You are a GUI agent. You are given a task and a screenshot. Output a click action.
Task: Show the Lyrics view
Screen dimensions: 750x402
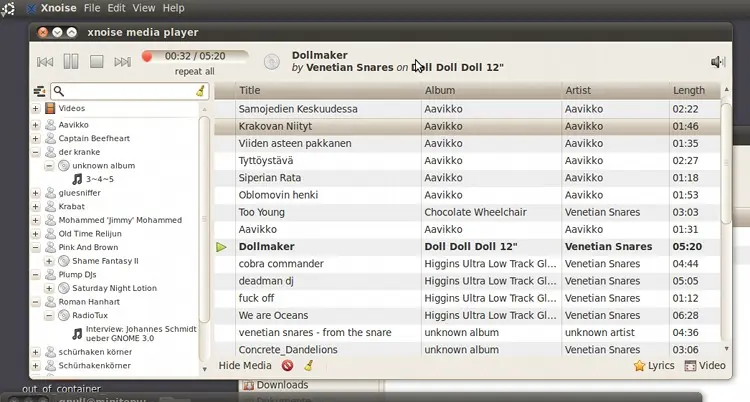654,366
